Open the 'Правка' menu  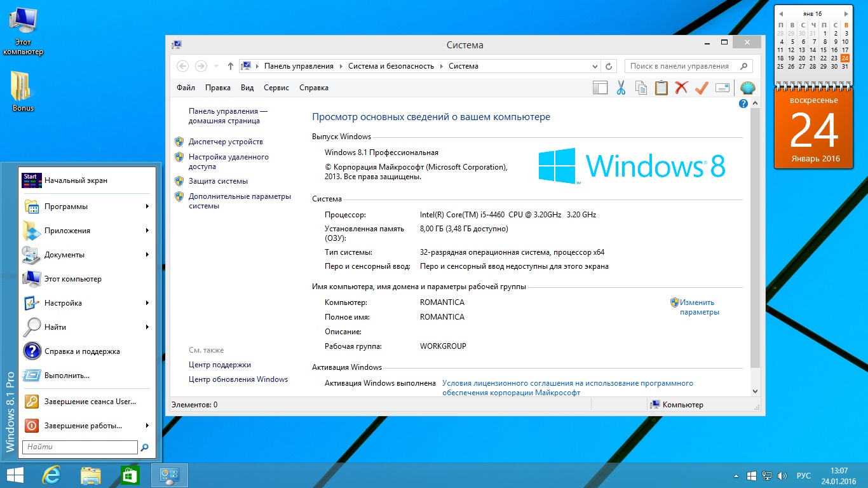[x=218, y=88]
